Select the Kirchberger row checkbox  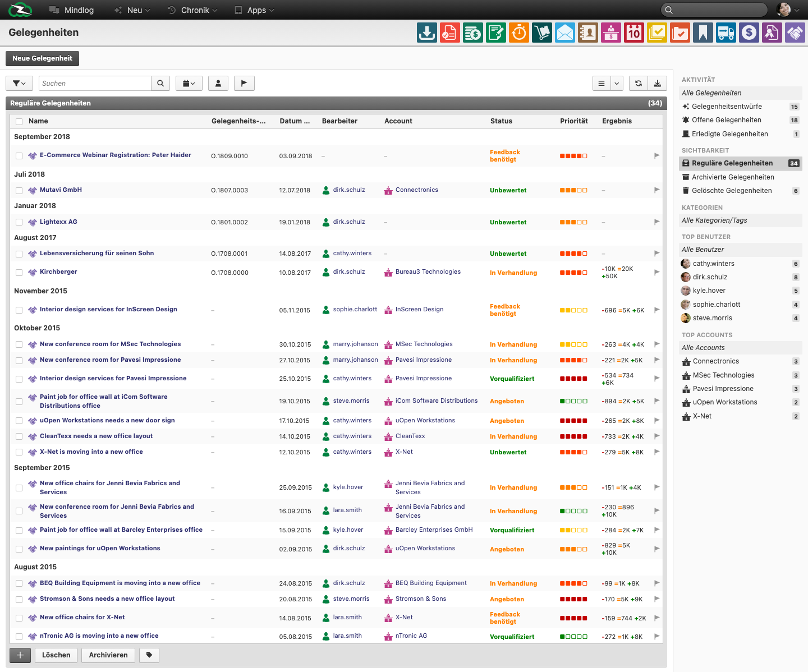coord(19,273)
